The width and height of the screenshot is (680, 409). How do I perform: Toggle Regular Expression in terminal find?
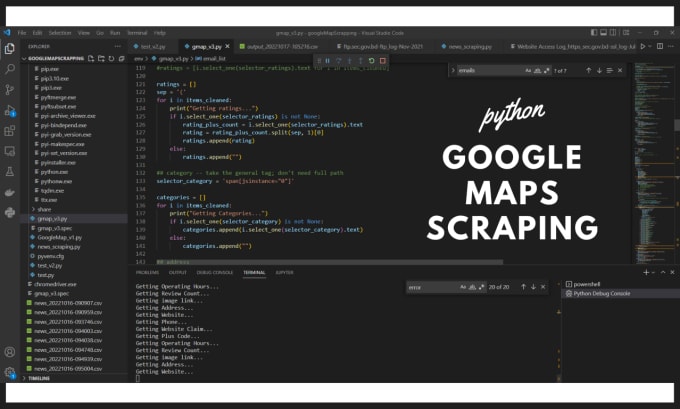(481, 287)
